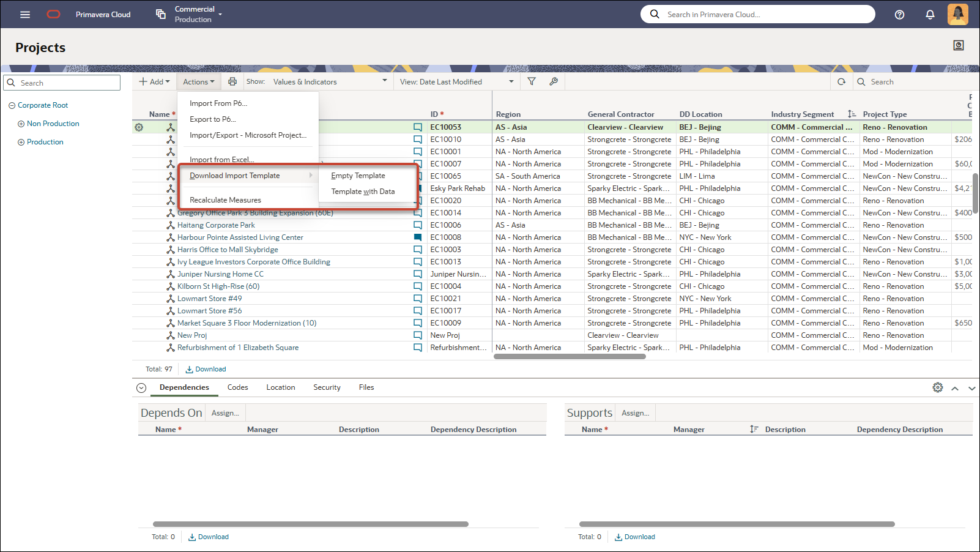Open the help icon
980x552 pixels.
(899, 15)
